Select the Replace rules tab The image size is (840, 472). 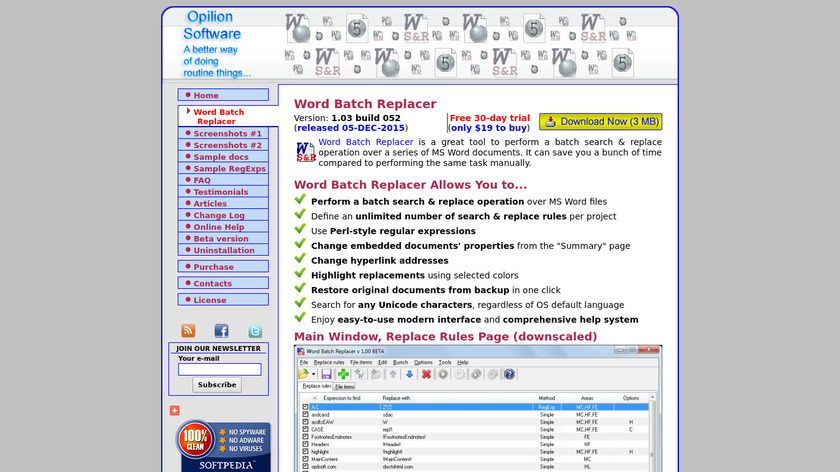point(316,386)
